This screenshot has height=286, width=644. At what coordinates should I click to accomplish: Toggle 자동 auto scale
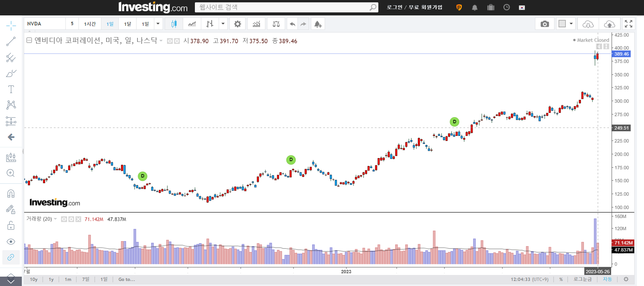[x=607, y=279]
